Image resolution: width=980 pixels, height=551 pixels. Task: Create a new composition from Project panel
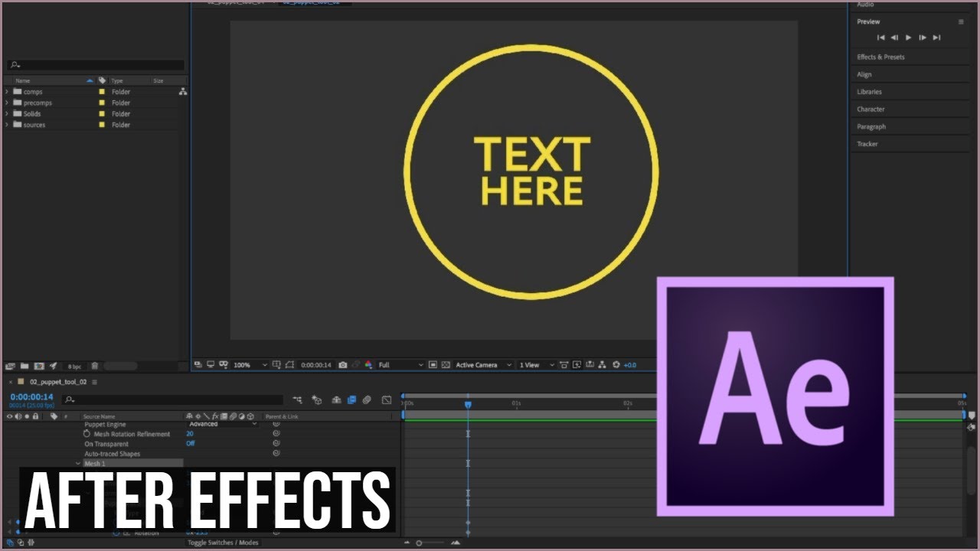39,366
